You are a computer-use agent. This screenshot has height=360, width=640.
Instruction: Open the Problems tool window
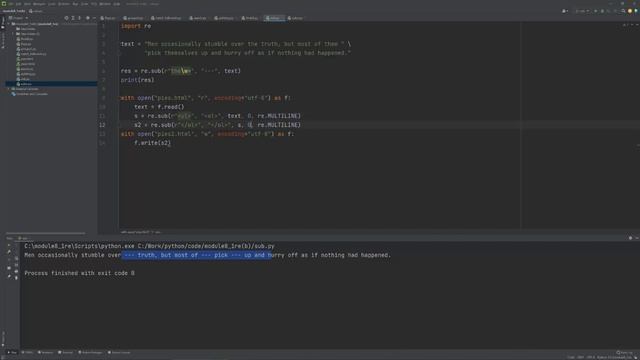[45, 352]
